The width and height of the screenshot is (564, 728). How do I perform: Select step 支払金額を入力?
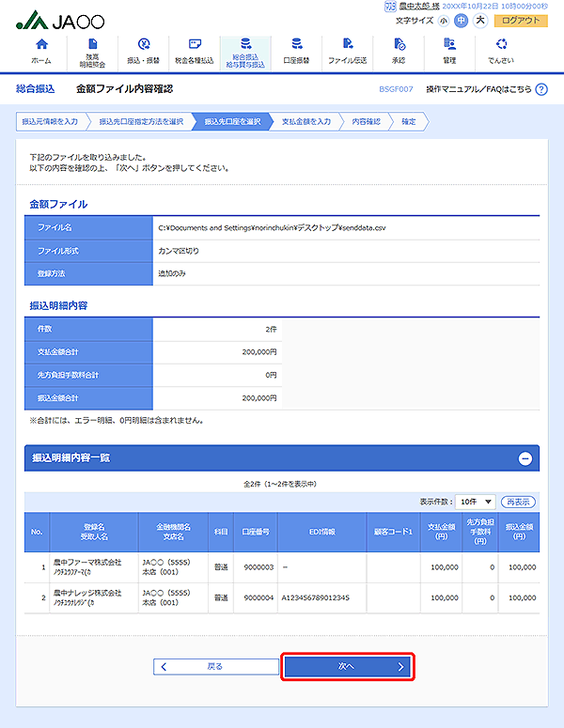point(306,121)
